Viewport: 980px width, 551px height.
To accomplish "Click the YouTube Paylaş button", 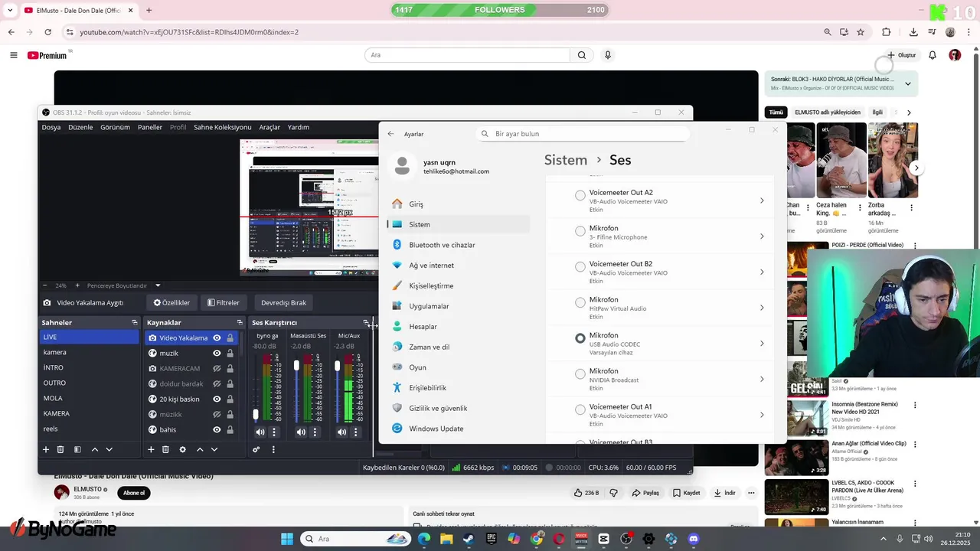I will [645, 493].
